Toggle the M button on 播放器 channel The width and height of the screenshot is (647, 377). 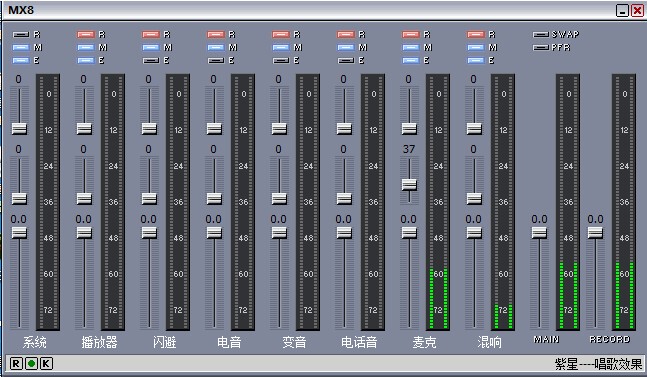click(x=86, y=47)
